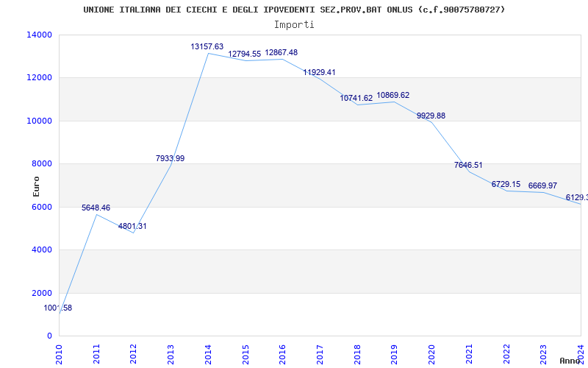The width and height of the screenshot is (588, 368).
Task: Click the chart title UNIONE ITALIANA DEI CIECHI
Action: [x=294, y=10]
